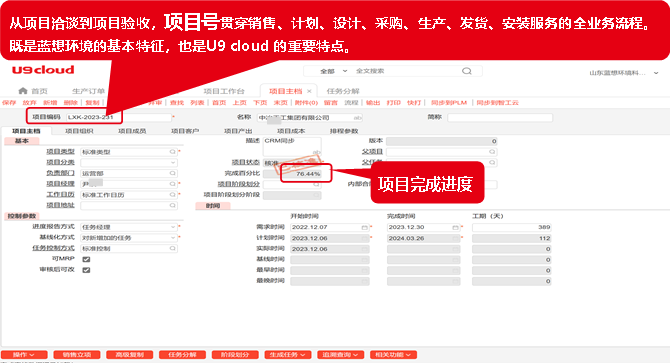Expand the 进度报告方式 dropdown
This screenshot has width=671, height=364.
point(172,227)
